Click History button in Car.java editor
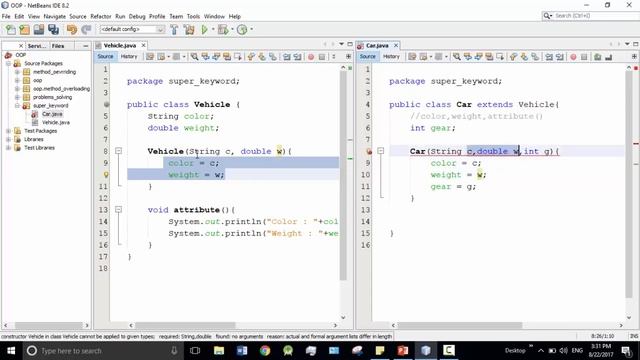Viewport: 640px width, 360px height. [x=391, y=57]
